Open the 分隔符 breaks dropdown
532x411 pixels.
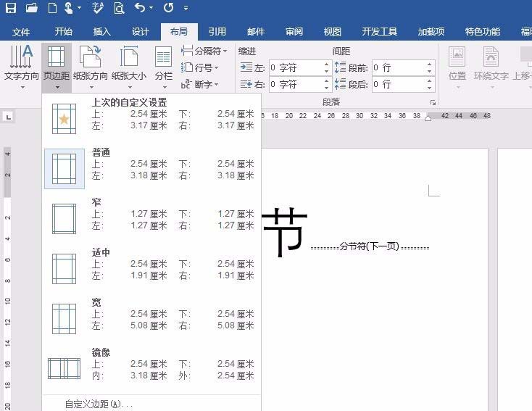pyautogui.click(x=204, y=51)
